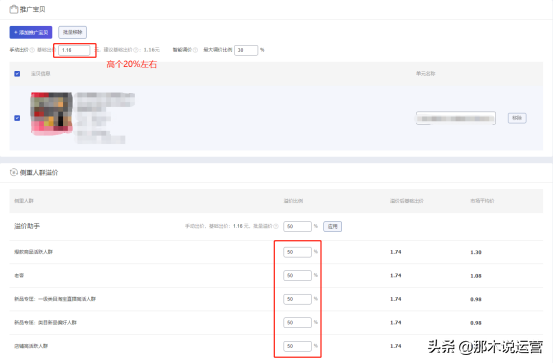This screenshot has width=553, height=364.
Task: Click help icon beside 批量溢价 in 溢价助手 row
Action: click(x=276, y=226)
